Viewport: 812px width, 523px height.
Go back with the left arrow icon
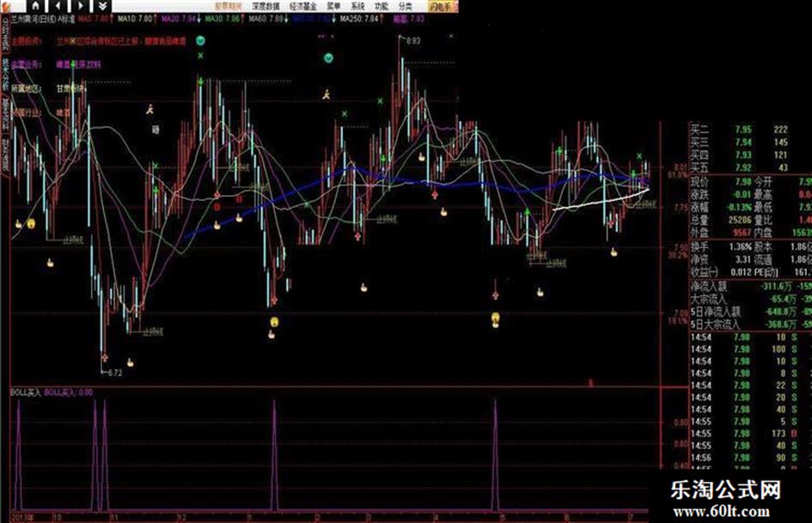(58, 6)
